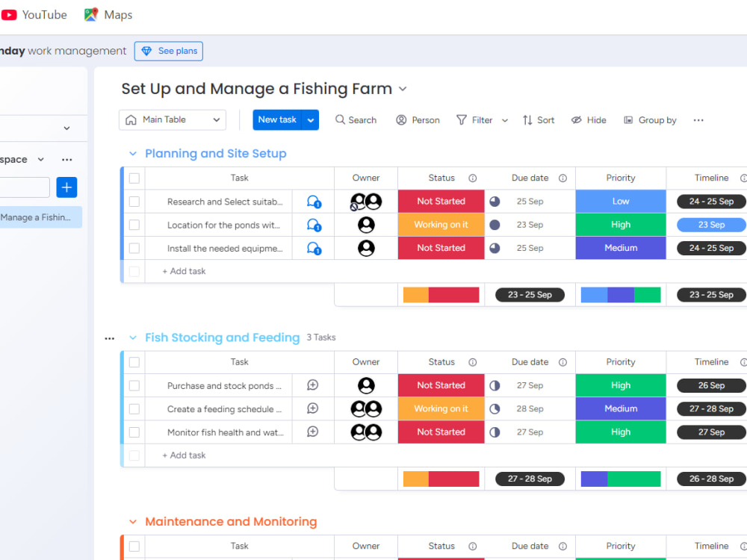Image resolution: width=747 pixels, height=560 pixels.
Task: Open the Filter funnel option
Action: point(474,120)
